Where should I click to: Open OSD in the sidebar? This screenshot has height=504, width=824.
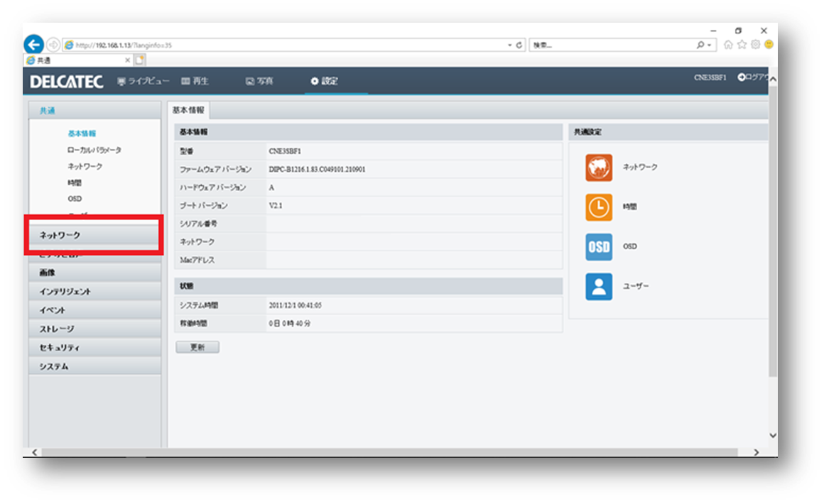[x=75, y=199]
